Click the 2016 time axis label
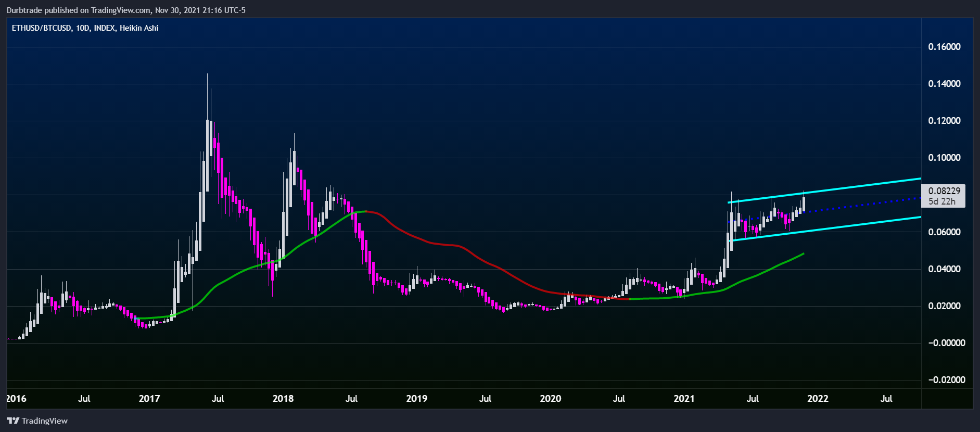Viewport: 980px width, 432px height. 16,399
